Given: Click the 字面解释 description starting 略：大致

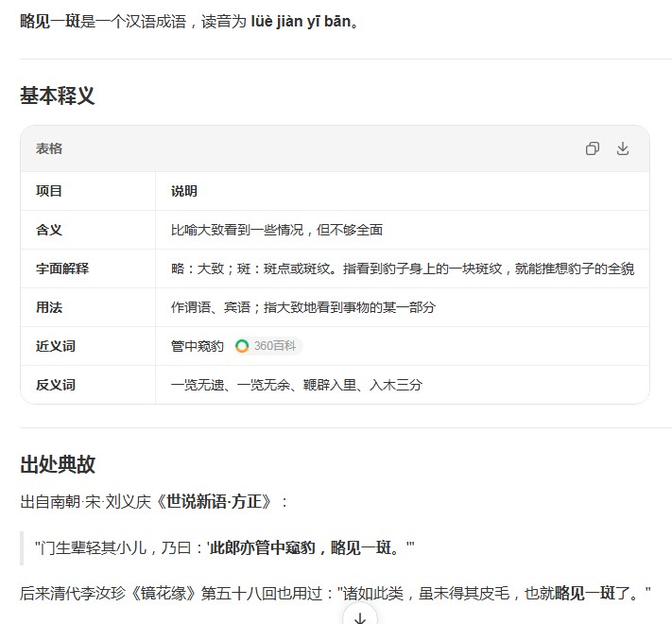Looking at the screenshot, I should [x=402, y=269].
